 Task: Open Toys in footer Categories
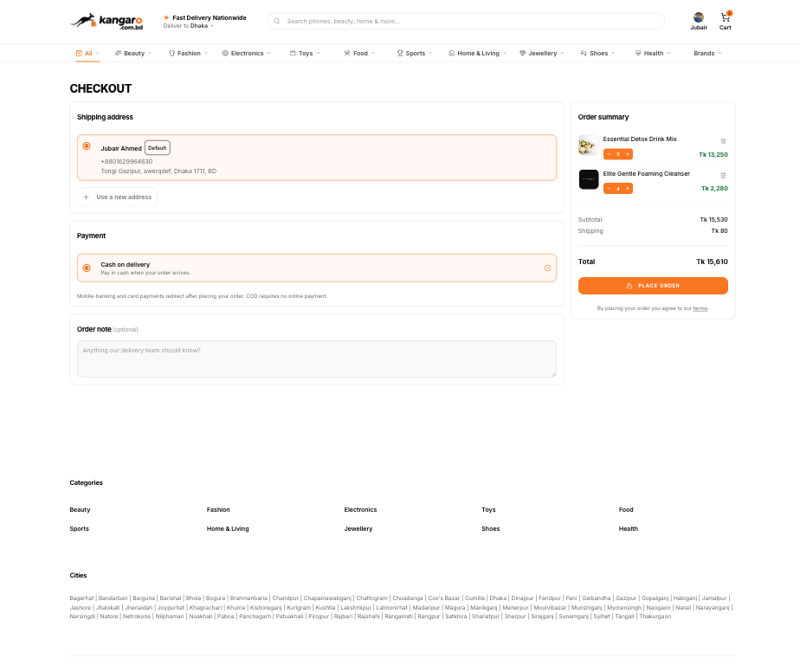489,510
